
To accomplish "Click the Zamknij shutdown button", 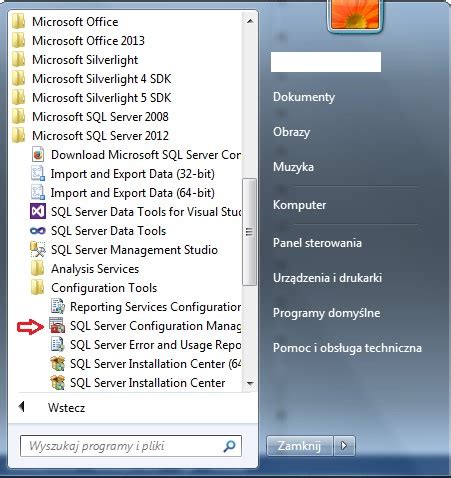I will pos(300,445).
